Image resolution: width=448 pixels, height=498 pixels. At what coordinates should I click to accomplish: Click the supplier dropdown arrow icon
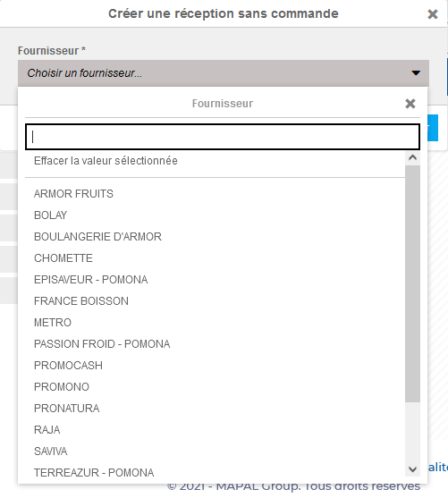coord(416,73)
